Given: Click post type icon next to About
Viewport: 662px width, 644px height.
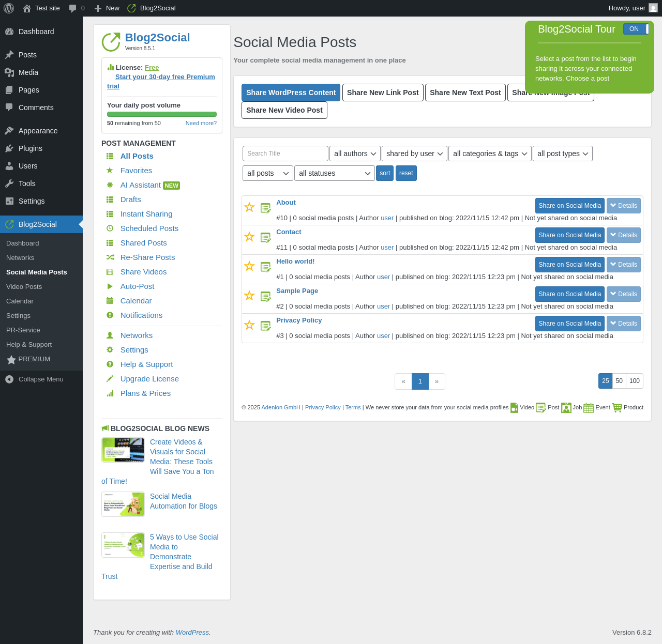Looking at the screenshot, I should [266, 208].
